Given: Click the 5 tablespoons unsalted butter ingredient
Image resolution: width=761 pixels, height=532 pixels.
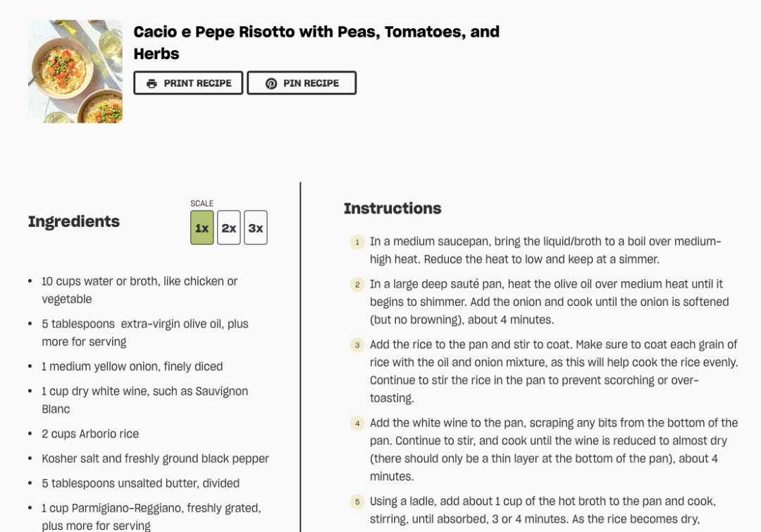Looking at the screenshot, I should pos(141,483).
